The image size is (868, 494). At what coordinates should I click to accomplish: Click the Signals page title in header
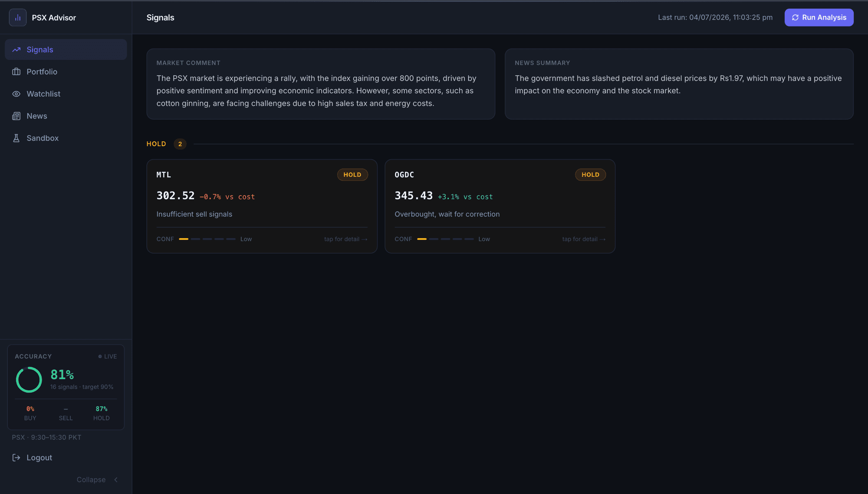coord(160,18)
